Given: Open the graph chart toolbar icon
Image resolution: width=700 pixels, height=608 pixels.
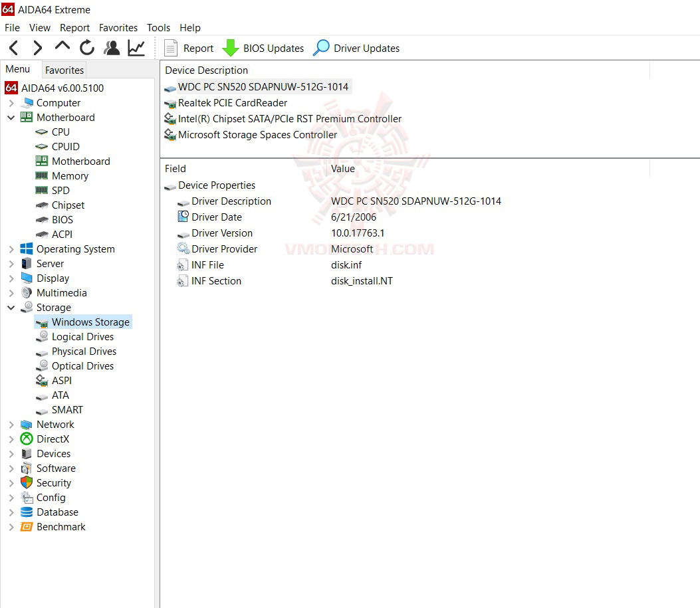Looking at the screenshot, I should click(x=136, y=48).
